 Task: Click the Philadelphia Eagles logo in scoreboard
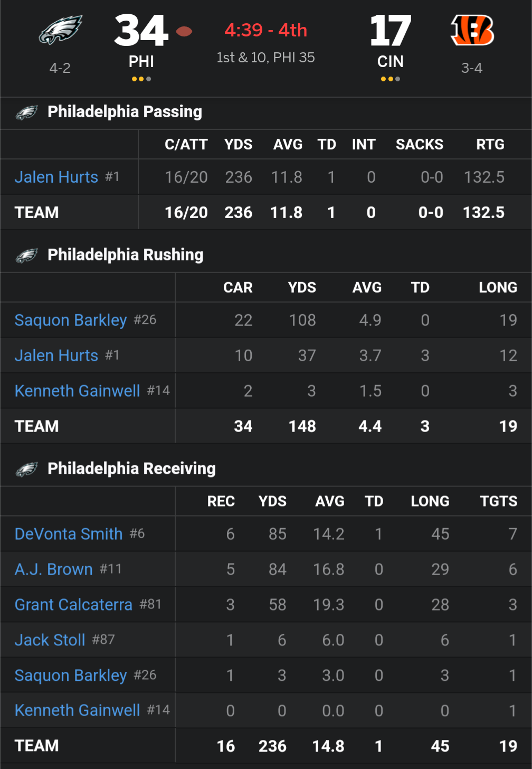tap(60, 30)
